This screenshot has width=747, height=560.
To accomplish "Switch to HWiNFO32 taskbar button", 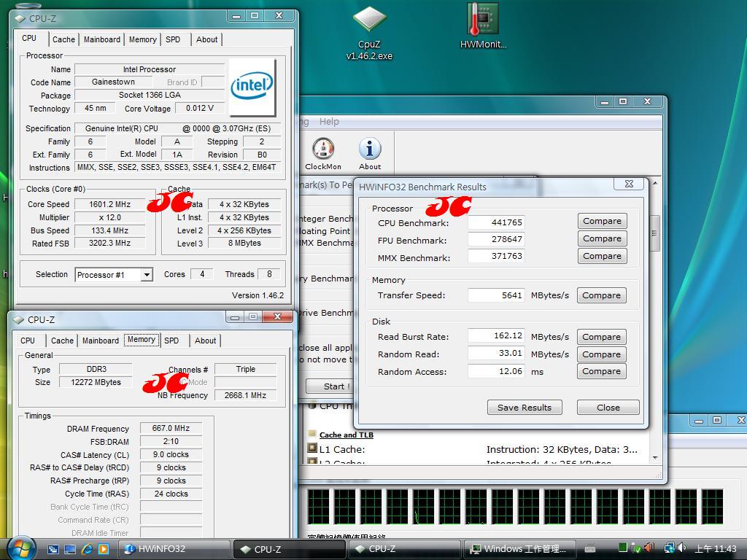I will [174, 549].
